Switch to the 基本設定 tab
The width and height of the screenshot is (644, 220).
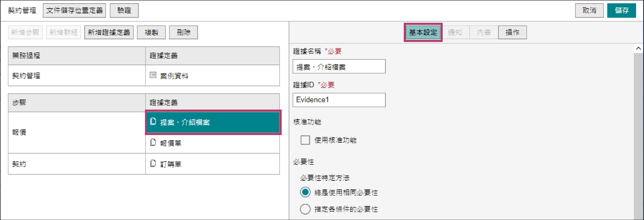pos(423,32)
